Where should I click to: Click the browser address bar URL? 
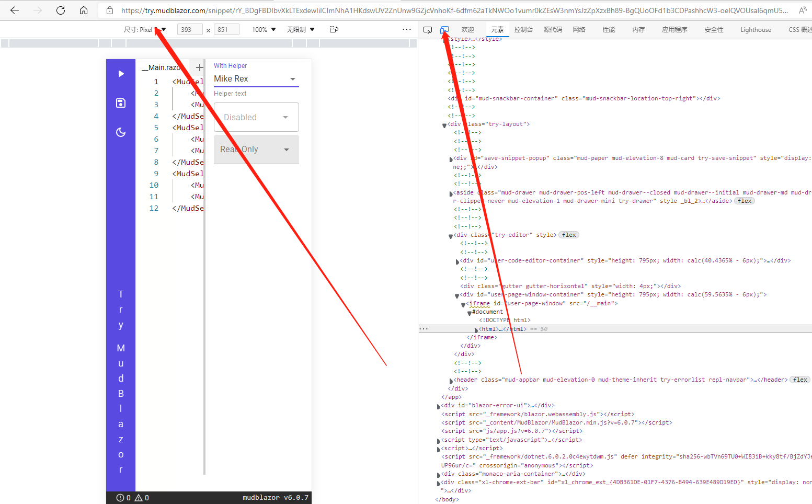(454, 10)
